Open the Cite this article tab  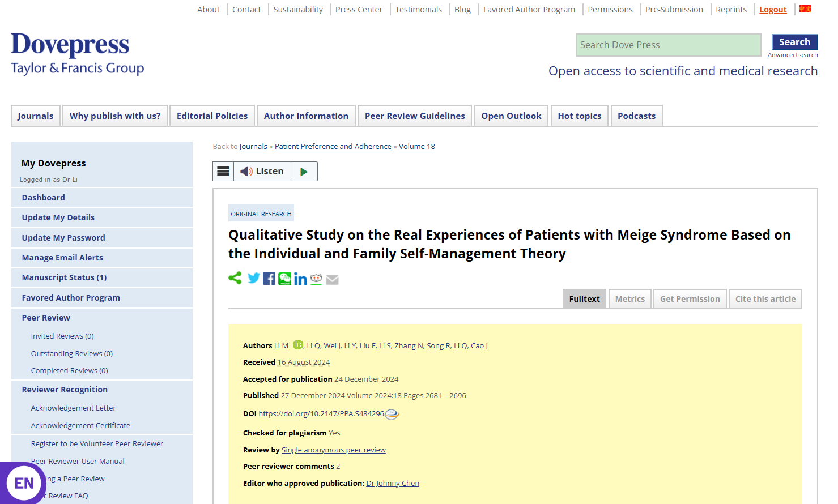765,299
